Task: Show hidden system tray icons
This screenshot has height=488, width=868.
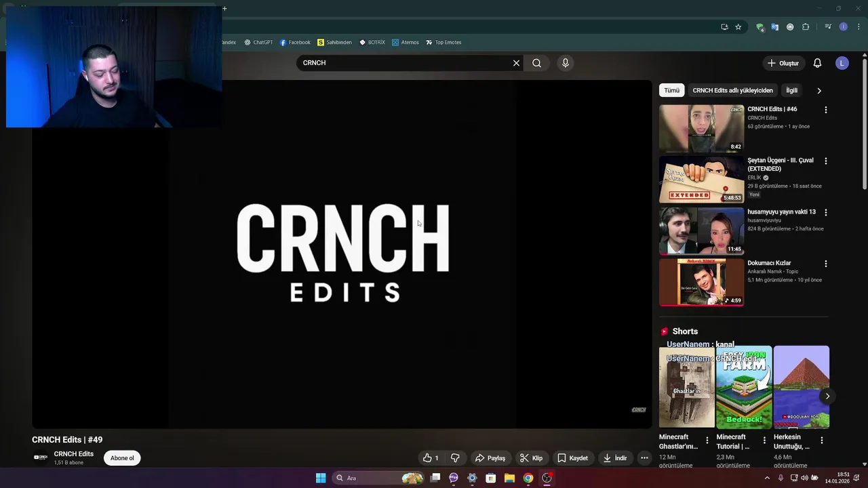Action: [767, 478]
